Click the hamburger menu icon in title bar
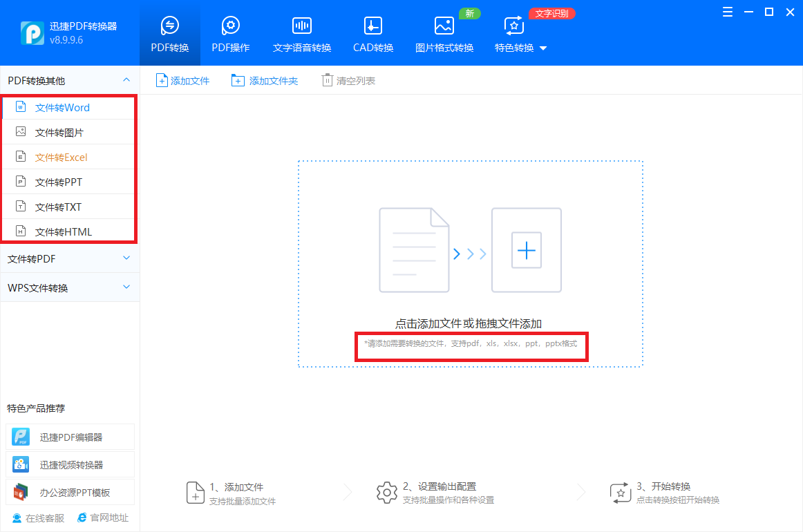Screen dimensions: 803x532 (x=727, y=12)
